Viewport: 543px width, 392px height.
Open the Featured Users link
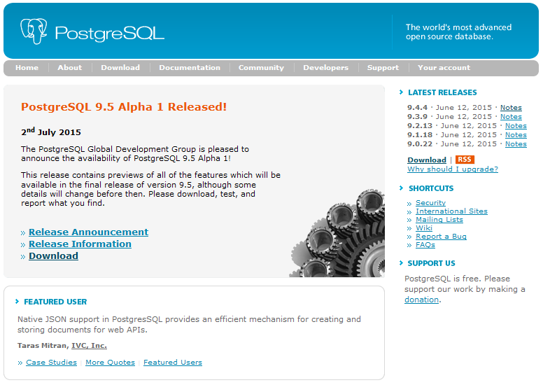(173, 363)
